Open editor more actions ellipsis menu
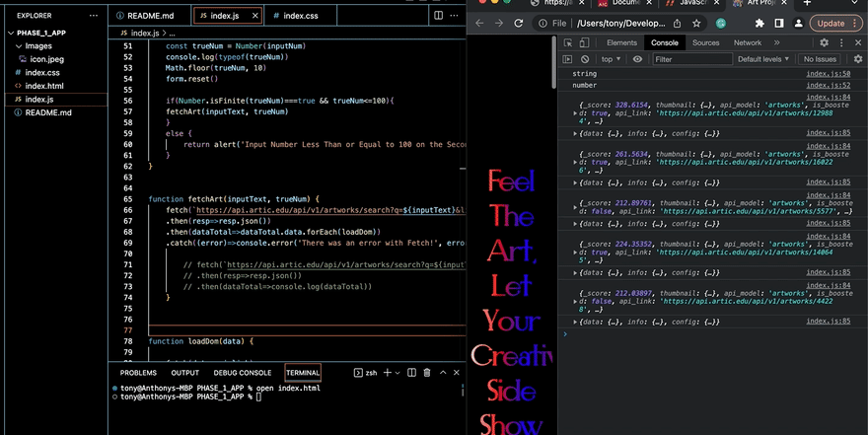 (454, 16)
